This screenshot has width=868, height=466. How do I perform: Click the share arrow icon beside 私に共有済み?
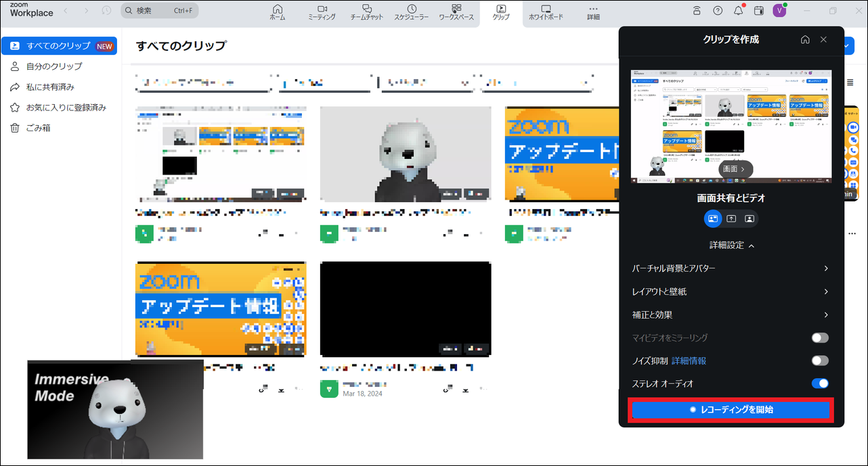(x=15, y=87)
